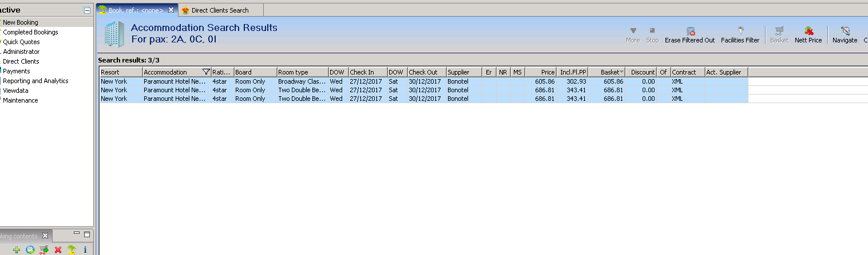Sort by the Room type column header
The image size is (868, 255).
302,72
